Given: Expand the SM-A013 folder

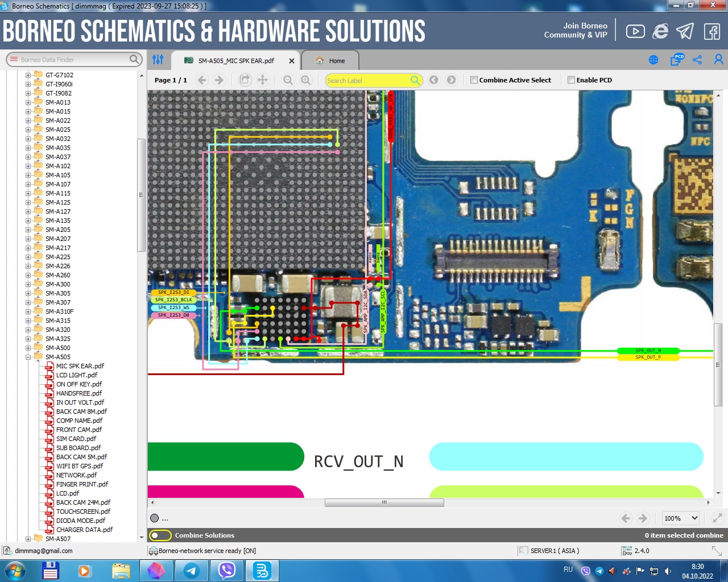Looking at the screenshot, I should (28, 102).
